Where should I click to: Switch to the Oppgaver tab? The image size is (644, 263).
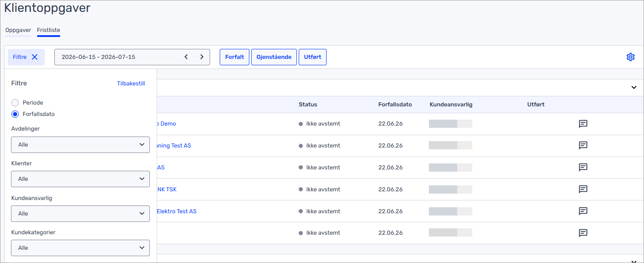click(18, 30)
